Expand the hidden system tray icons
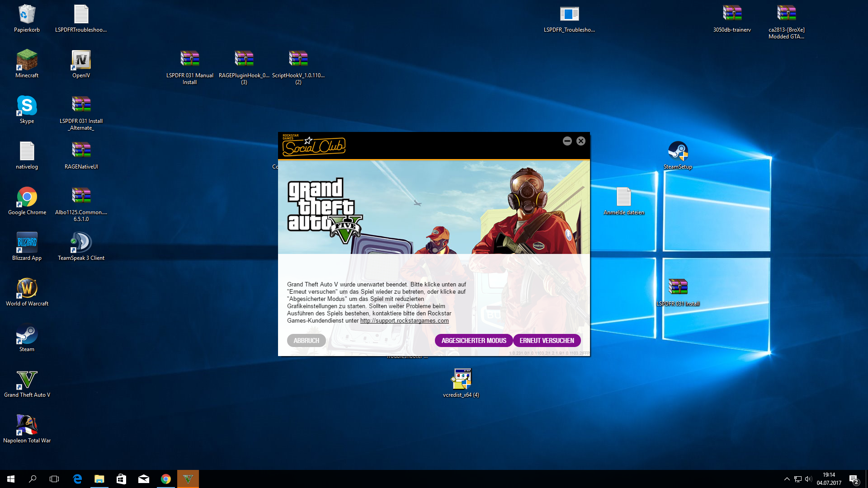This screenshot has height=488, width=868. (787, 479)
